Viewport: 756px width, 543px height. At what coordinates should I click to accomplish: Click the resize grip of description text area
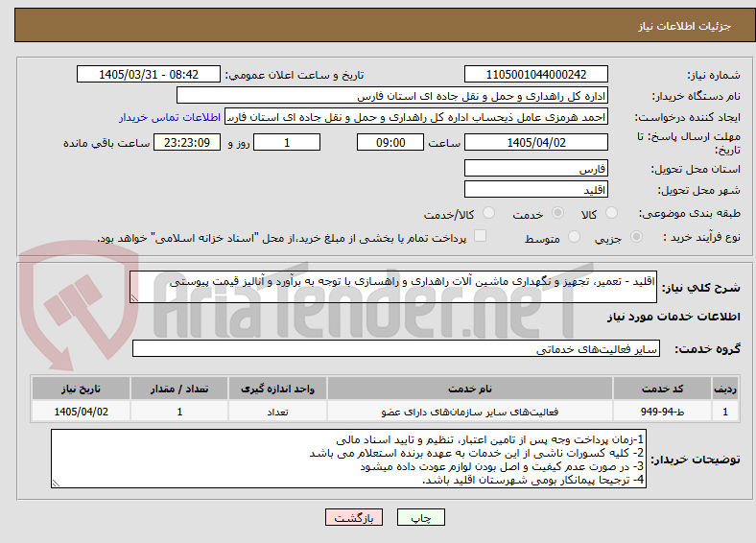tap(134, 298)
